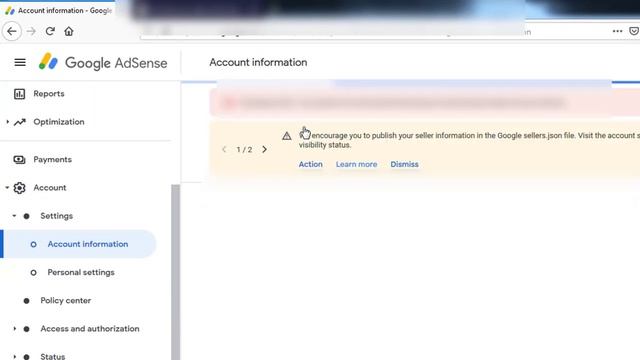Click the browser Forward arrow button

(x=31, y=31)
